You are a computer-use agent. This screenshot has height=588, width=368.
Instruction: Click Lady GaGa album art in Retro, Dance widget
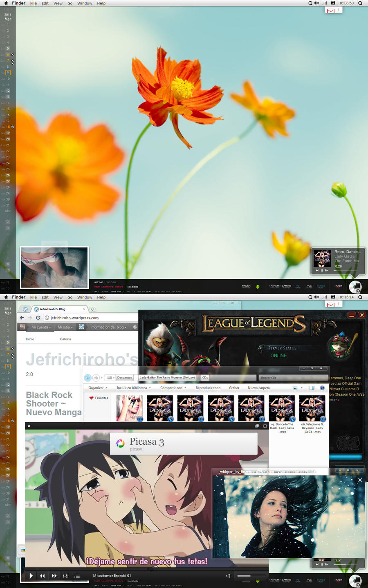[322, 258]
